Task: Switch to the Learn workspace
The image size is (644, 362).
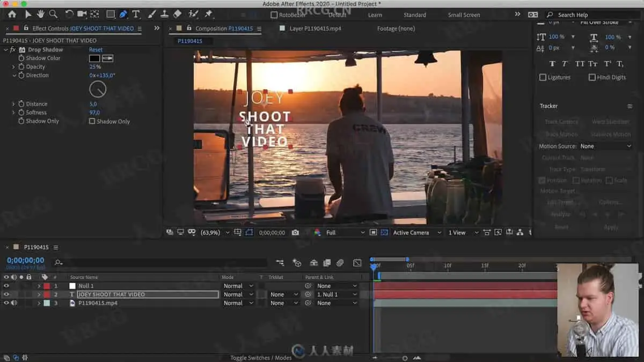Action: [375, 15]
